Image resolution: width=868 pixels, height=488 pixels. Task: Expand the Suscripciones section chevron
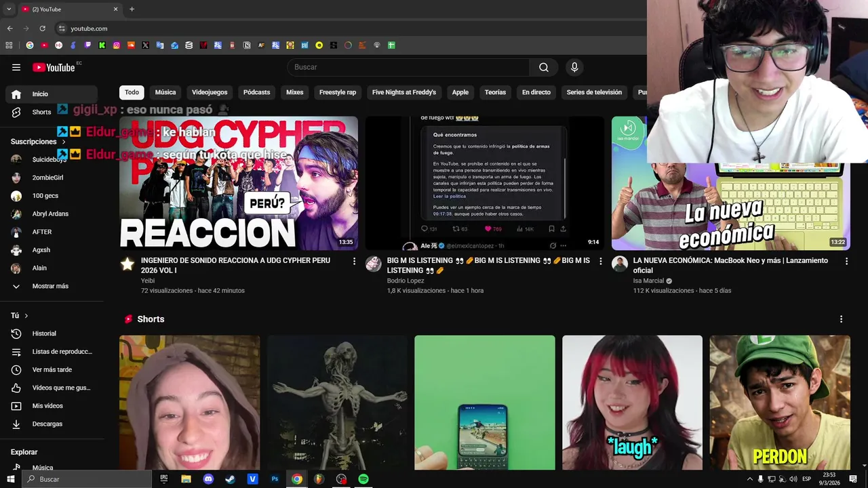click(x=64, y=142)
